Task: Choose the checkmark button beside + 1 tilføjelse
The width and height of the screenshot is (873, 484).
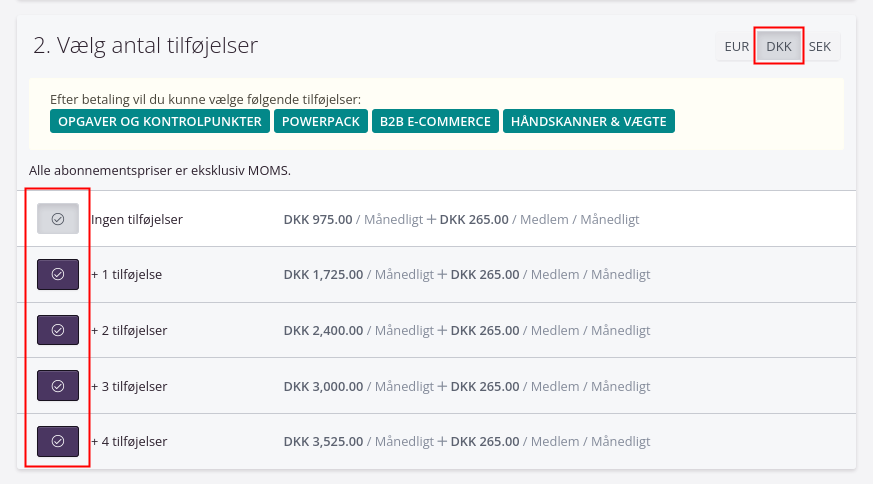Action: click(58, 274)
